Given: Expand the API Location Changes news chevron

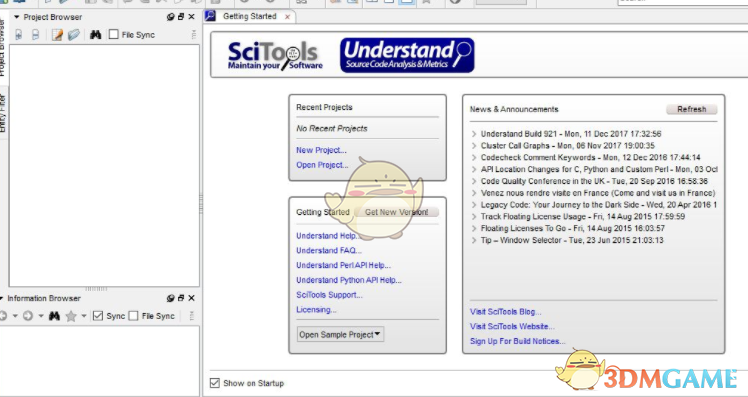Looking at the screenshot, I should [x=474, y=169].
